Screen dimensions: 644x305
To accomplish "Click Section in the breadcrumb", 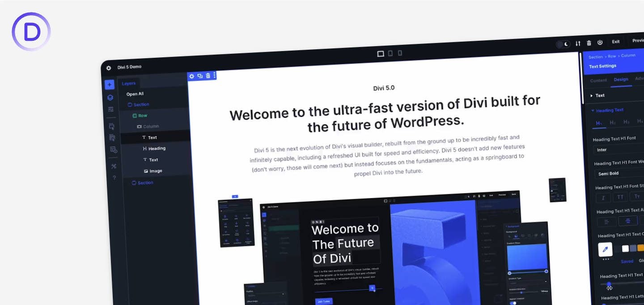I will click(x=596, y=57).
